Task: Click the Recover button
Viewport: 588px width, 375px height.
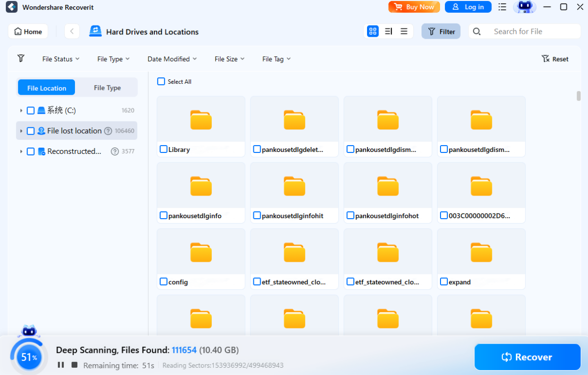Action: point(527,357)
